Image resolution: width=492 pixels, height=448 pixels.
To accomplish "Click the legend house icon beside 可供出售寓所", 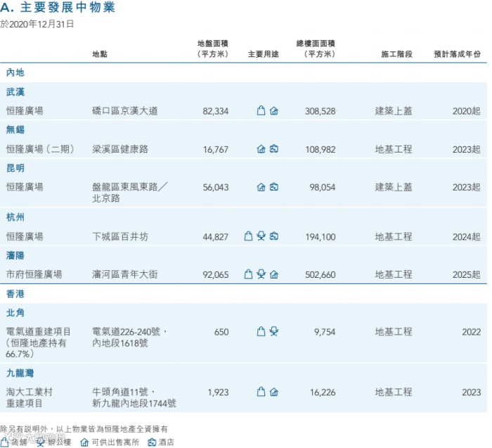I will tap(84, 442).
